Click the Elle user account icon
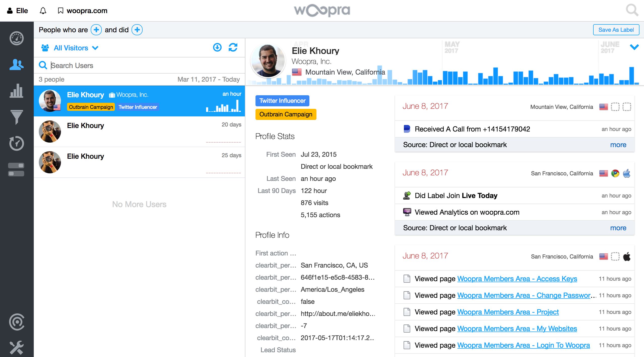The image size is (644, 357). pos(10,11)
